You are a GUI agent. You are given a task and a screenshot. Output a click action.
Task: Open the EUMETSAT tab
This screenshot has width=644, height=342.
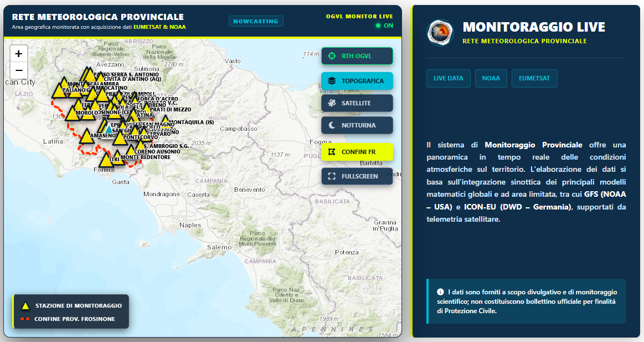coord(534,78)
